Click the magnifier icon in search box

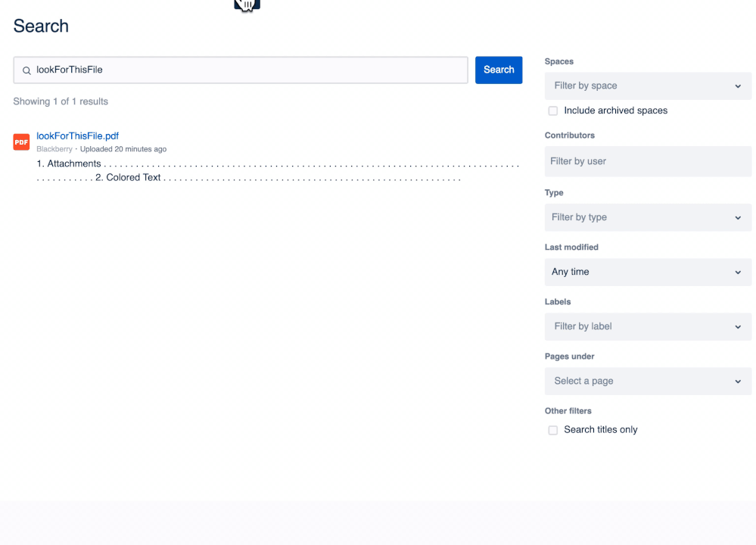pyautogui.click(x=27, y=70)
